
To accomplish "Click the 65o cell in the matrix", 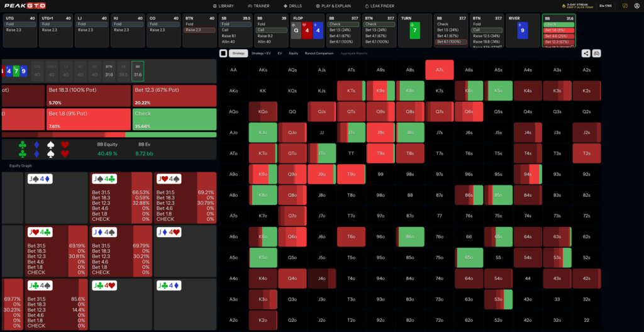I will click(x=469, y=258).
